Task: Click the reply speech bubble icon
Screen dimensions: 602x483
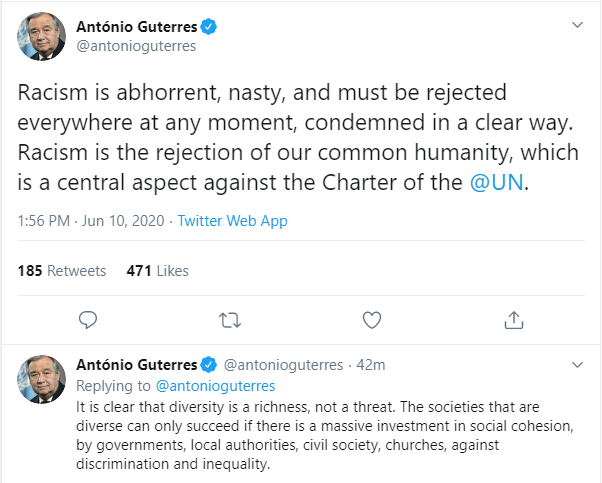Action: point(88,320)
